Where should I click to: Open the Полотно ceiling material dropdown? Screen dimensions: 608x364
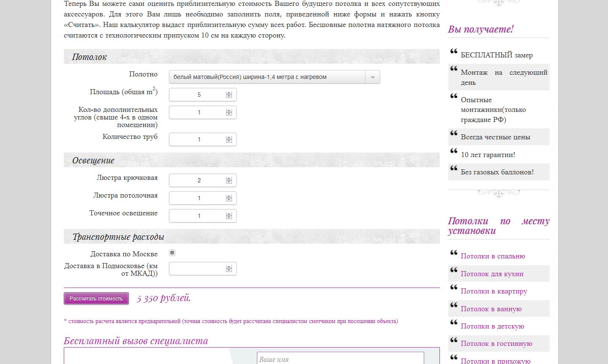pyautogui.click(x=274, y=77)
